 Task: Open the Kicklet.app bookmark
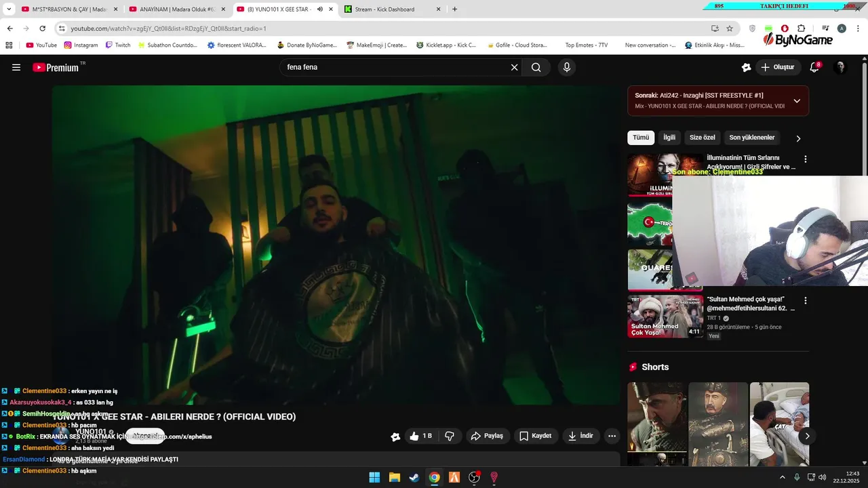446,45
